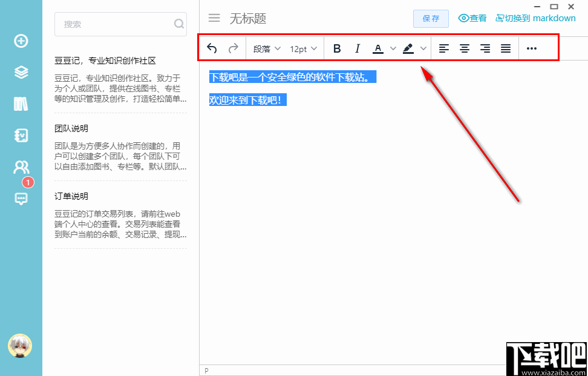Open the create new item icon in sidebar
This screenshot has height=376, width=588.
point(21,42)
